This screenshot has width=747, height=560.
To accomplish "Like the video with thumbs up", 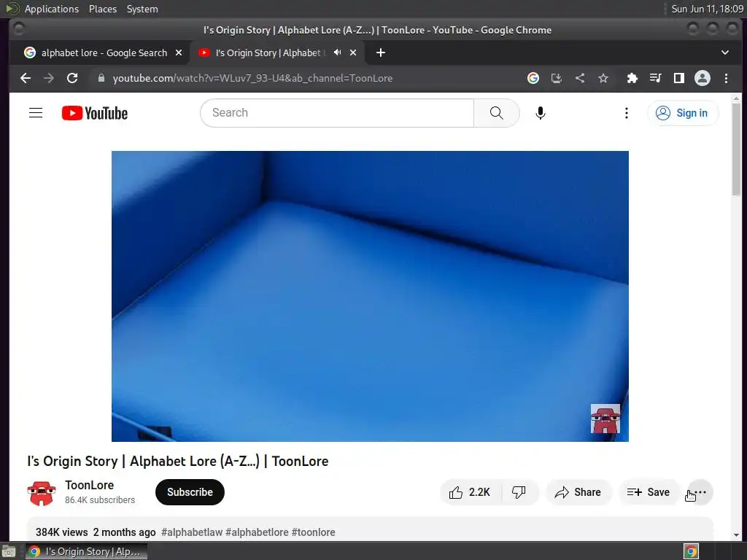I will coord(471,492).
